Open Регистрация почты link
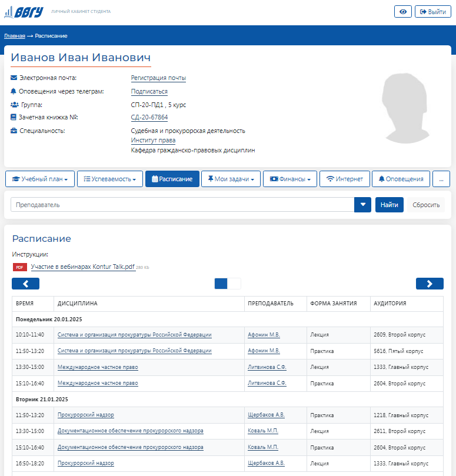 pyautogui.click(x=158, y=78)
